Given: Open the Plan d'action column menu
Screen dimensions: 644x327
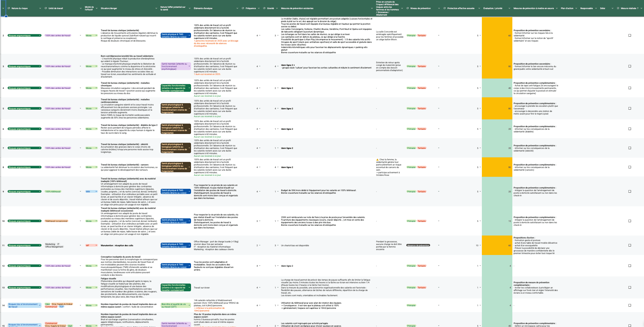Looking at the screenshot, I should point(576,8).
